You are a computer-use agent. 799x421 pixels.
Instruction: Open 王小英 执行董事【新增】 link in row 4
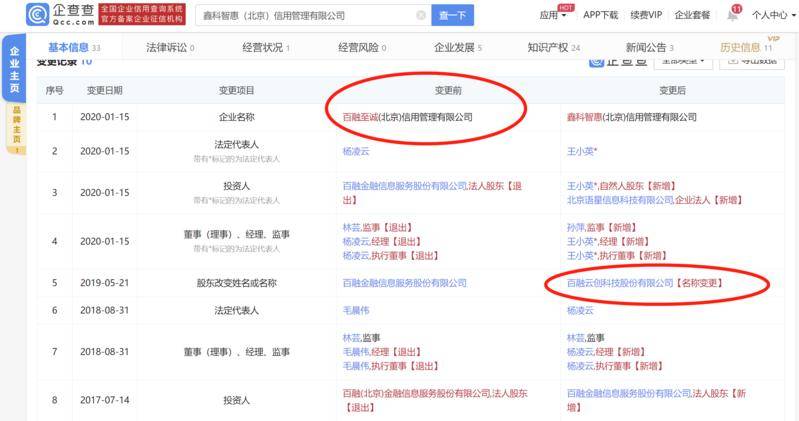(617, 256)
